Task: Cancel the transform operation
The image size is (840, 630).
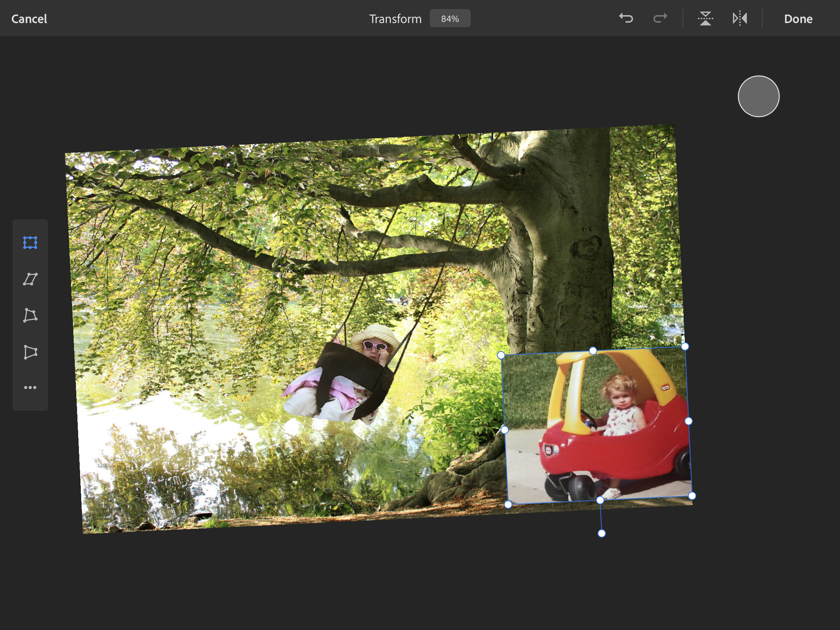Action: tap(29, 19)
